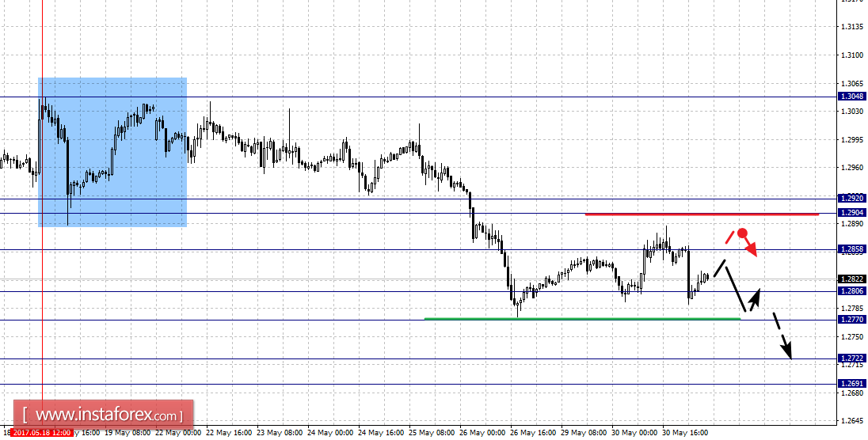Click the 1.2680 price axis tick
The height and width of the screenshot is (440, 868).
(x=852, y=393)
